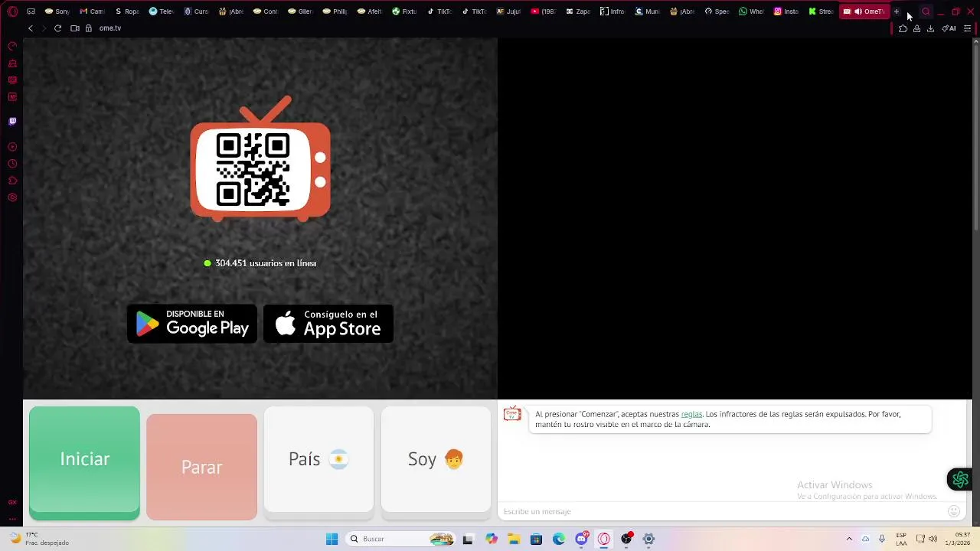Open the sidebar three-dots more options
The width and height of the screenshot is (980, 551).
pyautogui.click(x=12, y=519)
